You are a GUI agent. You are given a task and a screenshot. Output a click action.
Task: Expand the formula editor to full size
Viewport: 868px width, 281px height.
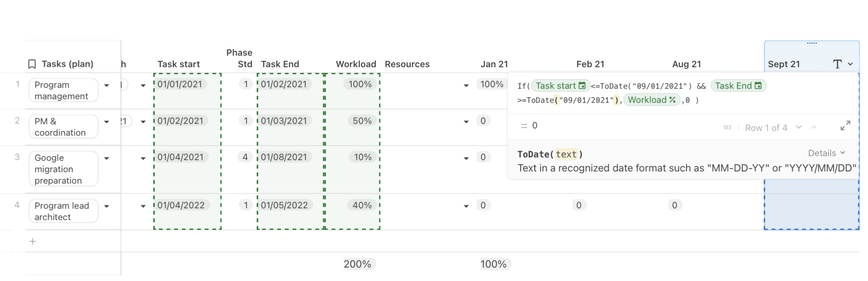pyautogui.click(x=845, y=126)
